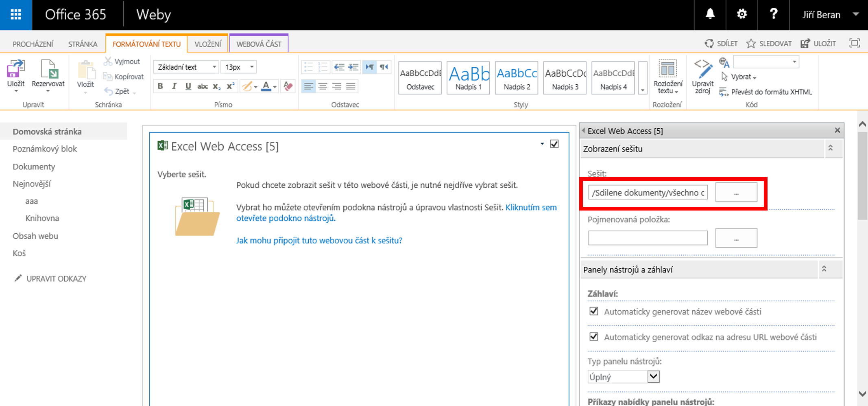The height and width of the screenshot is (406, 868).
Task: Justify paragraph text
Action: click(x=351, y=86)
